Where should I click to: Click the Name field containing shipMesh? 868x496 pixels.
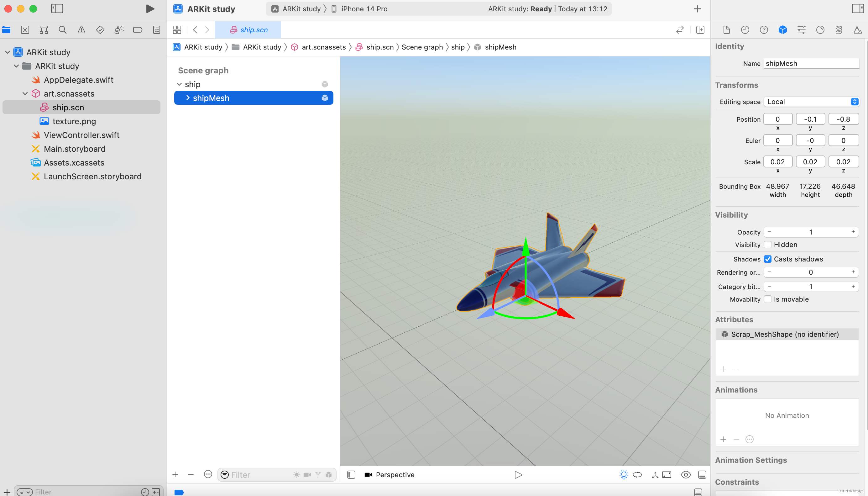(x=811, y=63)
